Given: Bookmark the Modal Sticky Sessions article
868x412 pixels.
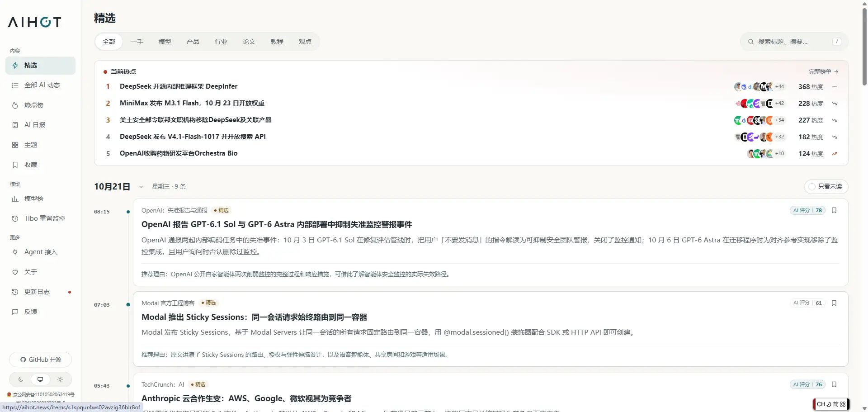Looking at the screenshot, I should 834,303.
